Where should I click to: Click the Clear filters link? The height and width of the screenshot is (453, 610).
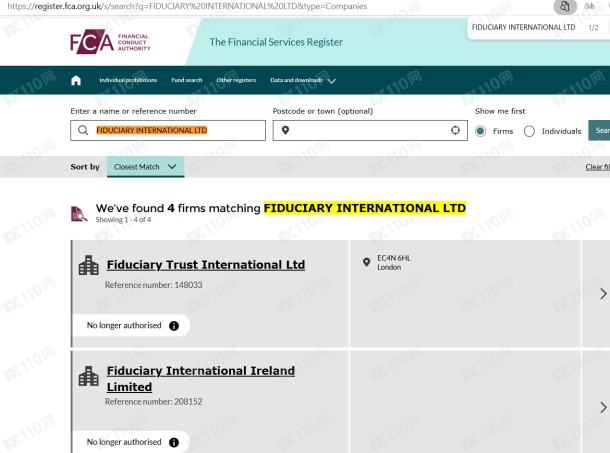coord(598,167)
